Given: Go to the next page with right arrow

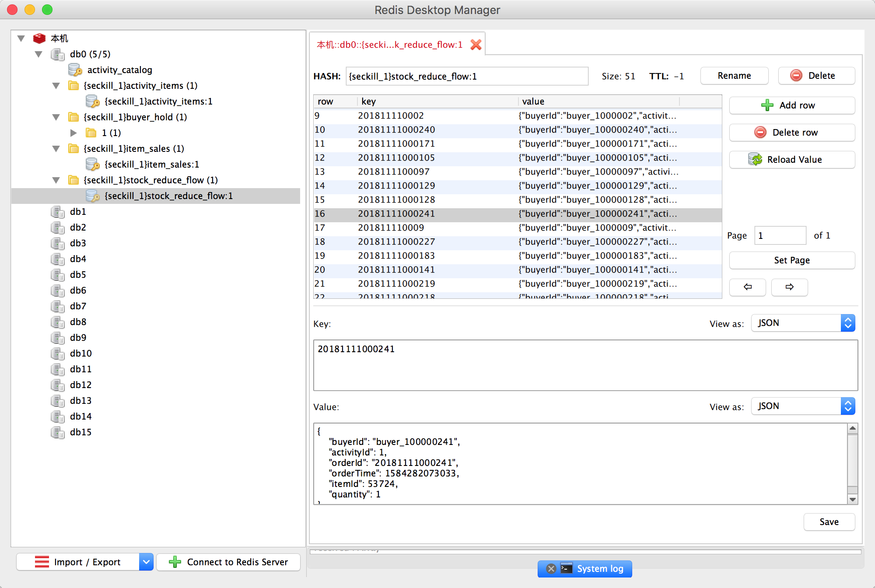Looking at the screenshot, I should 790,287.
